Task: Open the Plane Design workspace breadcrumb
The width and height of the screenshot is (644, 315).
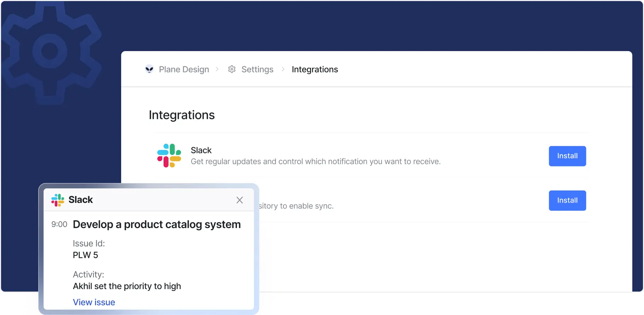Action: coord(183,70)
